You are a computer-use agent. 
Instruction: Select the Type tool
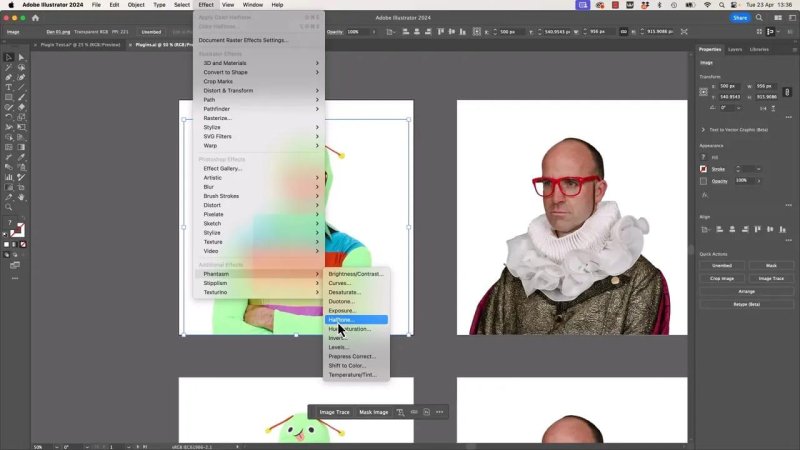(x=9, y=87)
